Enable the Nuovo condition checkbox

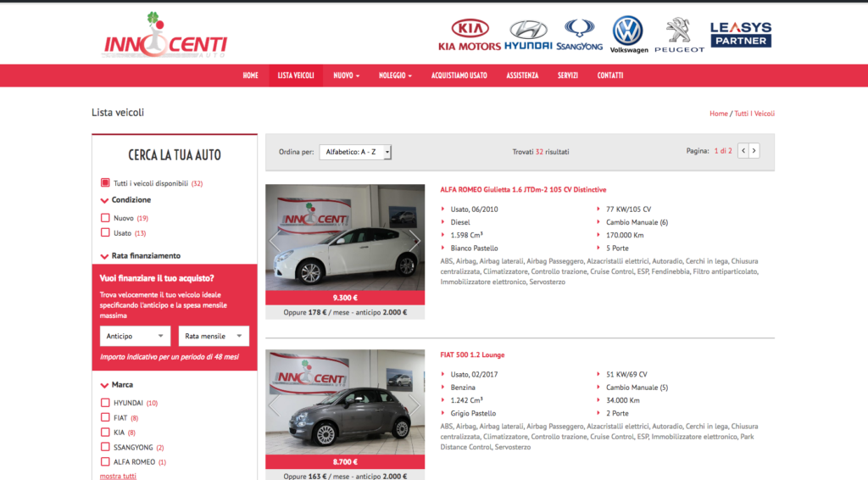[x=105, y=218]
